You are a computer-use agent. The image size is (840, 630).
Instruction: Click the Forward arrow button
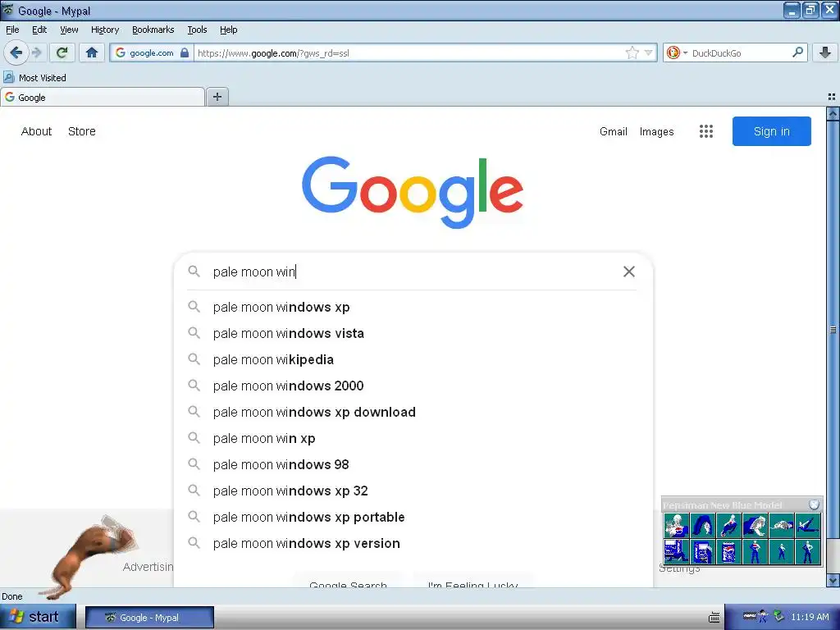(36, 52)
